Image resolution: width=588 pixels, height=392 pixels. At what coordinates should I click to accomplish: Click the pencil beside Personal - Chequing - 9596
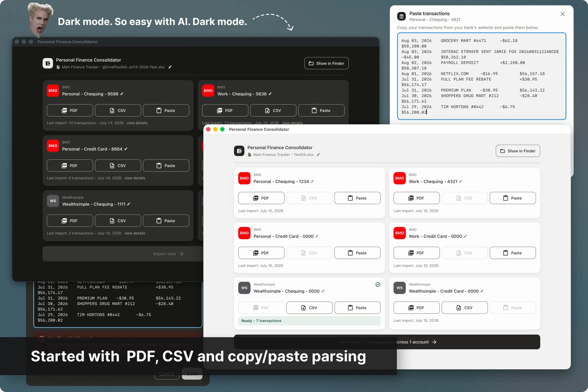(122, 94)
